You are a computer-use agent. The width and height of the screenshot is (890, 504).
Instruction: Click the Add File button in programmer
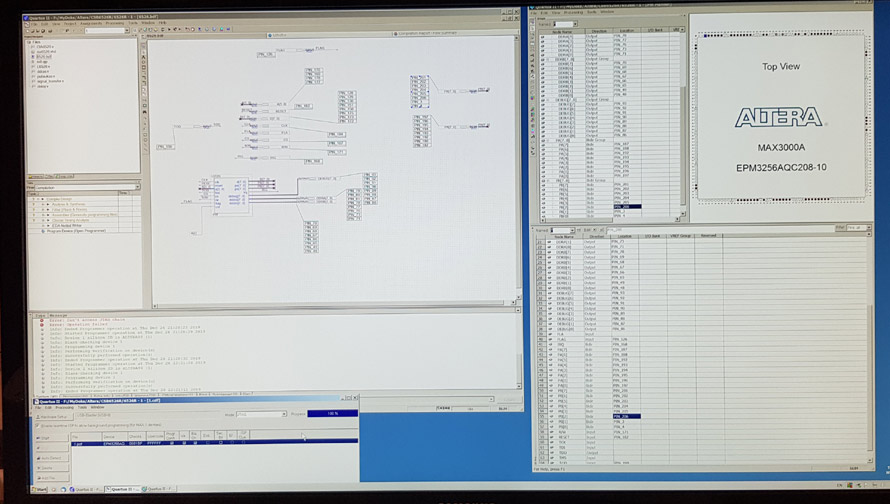[52, 478]
